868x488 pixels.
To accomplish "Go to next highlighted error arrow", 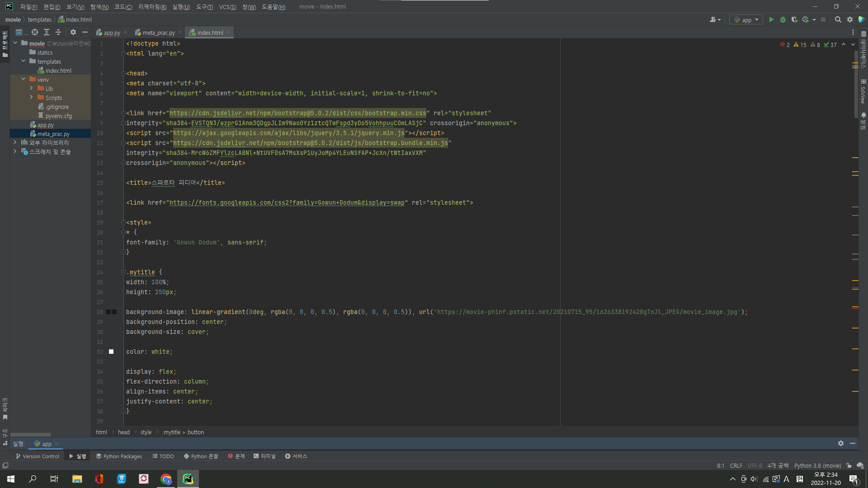I will (853, 45).
